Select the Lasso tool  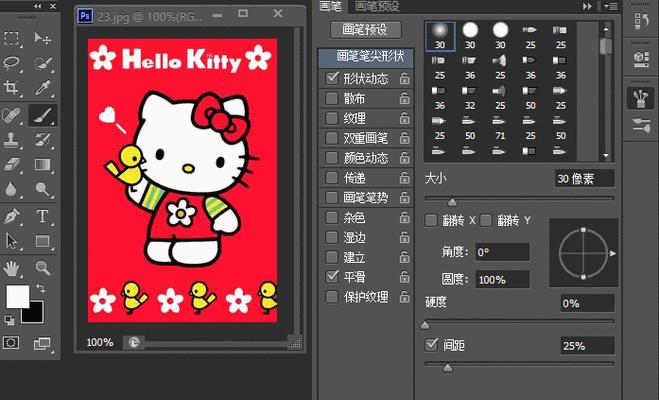11,63
